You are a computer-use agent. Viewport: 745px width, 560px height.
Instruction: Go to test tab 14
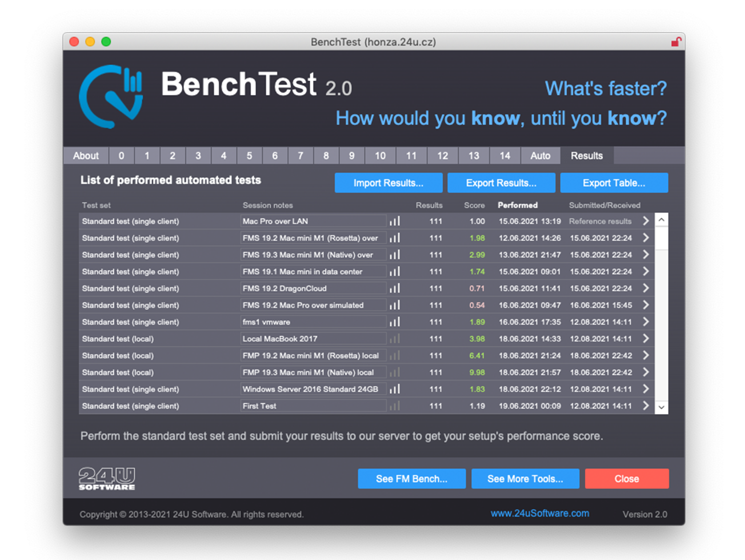click(x=505, y=155)
